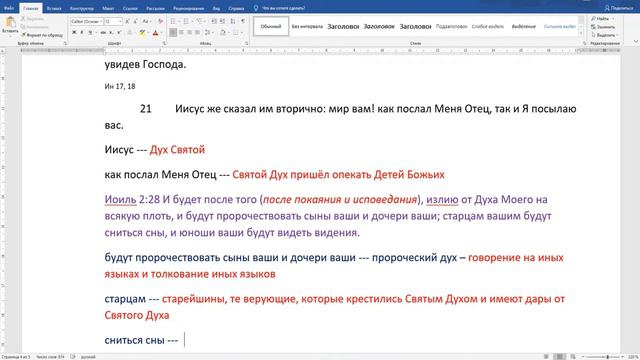Image resolution: width=640 pixels, height=360 pixels.
Task: Collapse the ribbon with the chevron
Action: [636, 42]
